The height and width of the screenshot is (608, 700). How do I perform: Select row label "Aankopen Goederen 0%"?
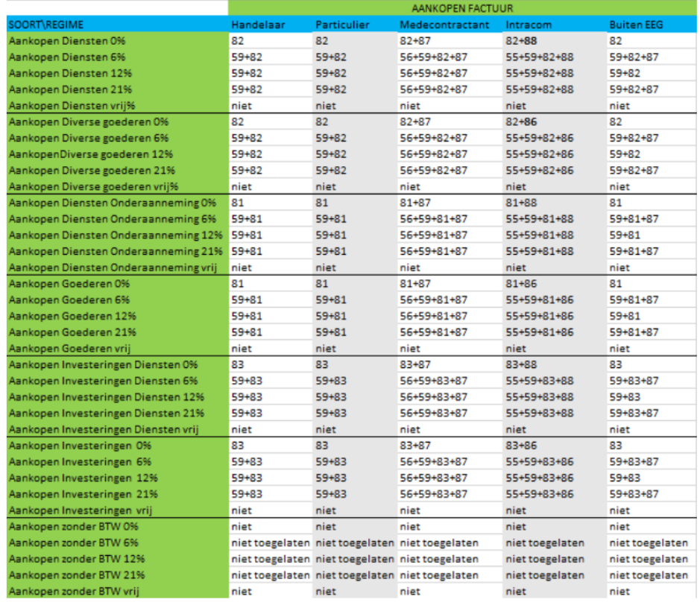(x=69, y=284)
